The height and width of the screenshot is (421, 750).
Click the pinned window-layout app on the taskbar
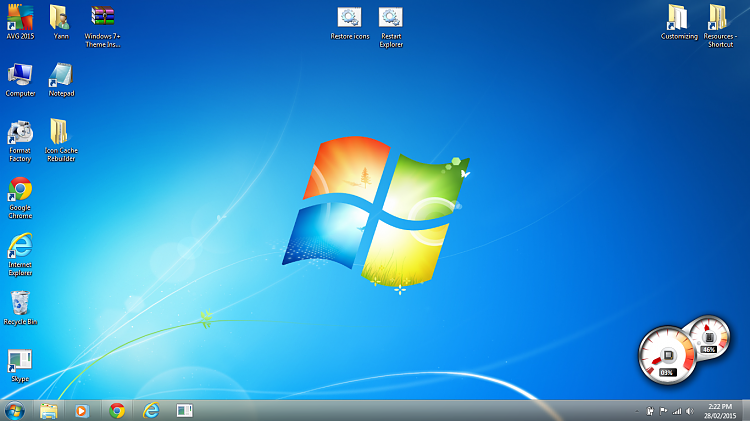(185, 410)
